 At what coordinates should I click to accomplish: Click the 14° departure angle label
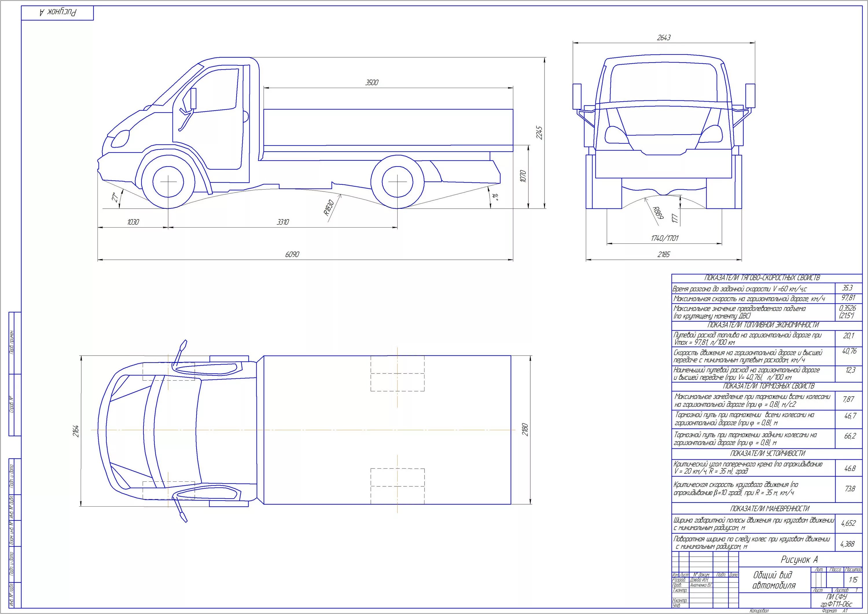pos(496,197)
